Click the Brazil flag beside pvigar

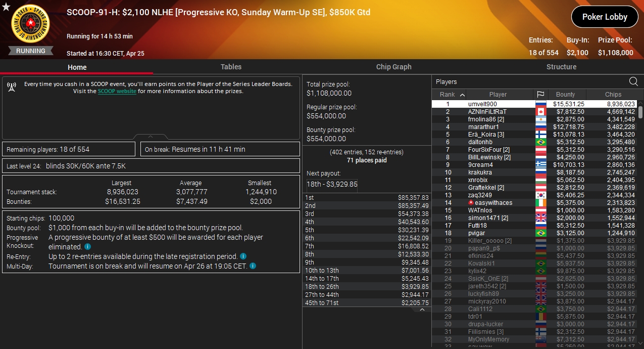tap(540, 233)
